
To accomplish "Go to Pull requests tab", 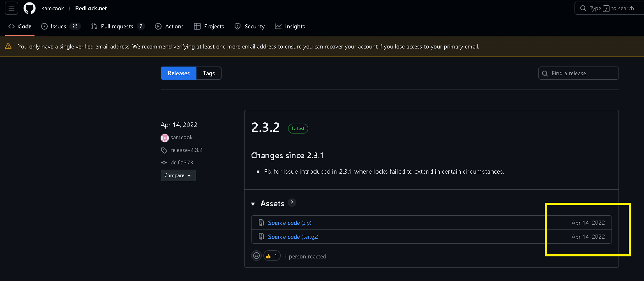I will (x=118, y=26).
